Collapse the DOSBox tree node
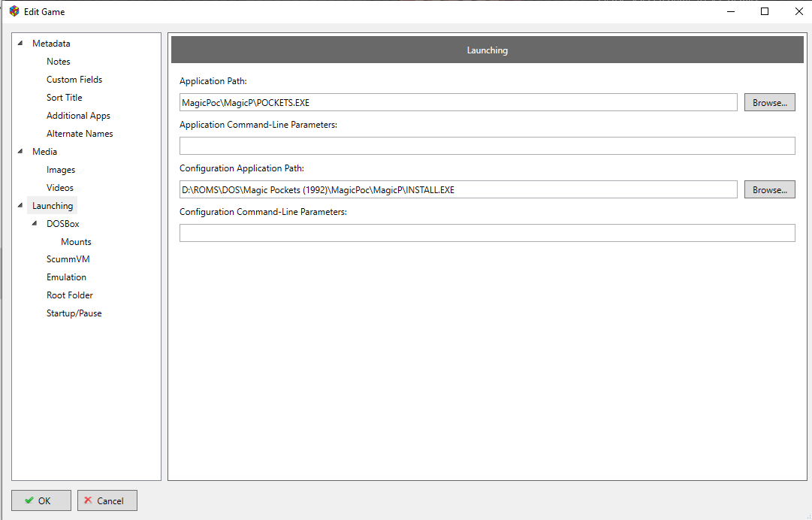The width and height of the screenshot is (812, 520). 35,224
